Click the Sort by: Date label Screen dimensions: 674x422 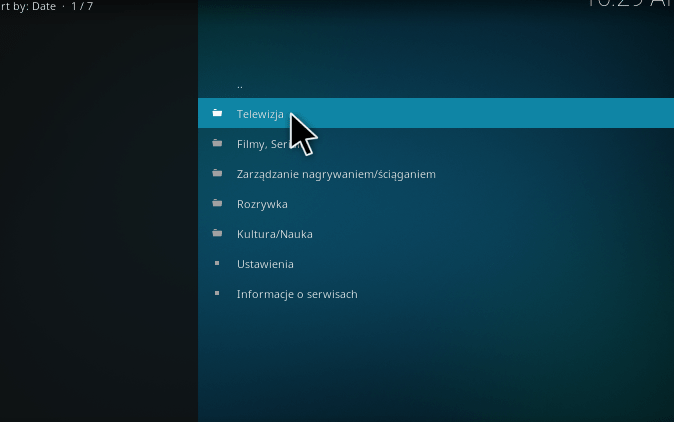(28, 6)
